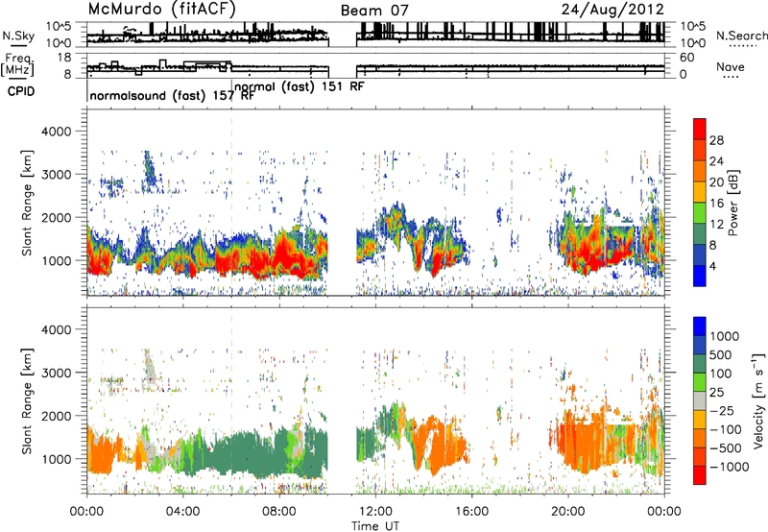Click the 'Slant Range [km]' label of power panel

(x=28, y=203)
